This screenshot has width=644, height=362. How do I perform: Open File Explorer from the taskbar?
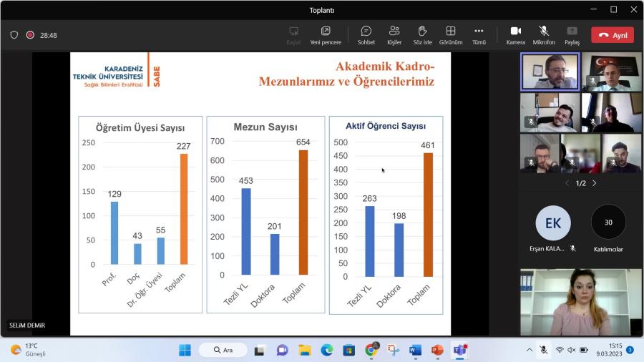point(305,351)
